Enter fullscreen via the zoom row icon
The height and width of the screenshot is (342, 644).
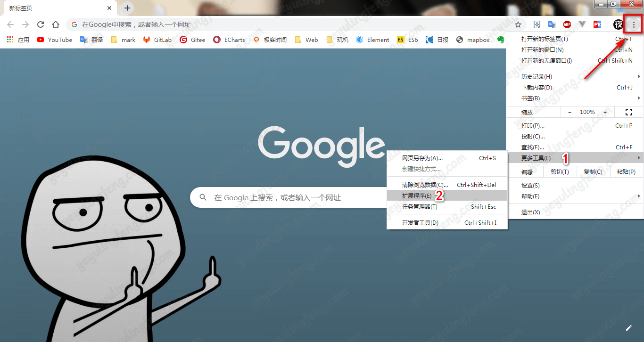point(628,112)
